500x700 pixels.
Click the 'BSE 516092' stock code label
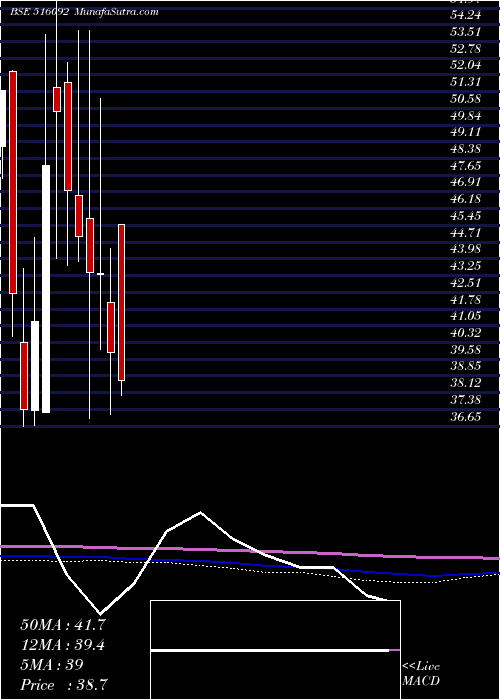(x=39, y=12)
